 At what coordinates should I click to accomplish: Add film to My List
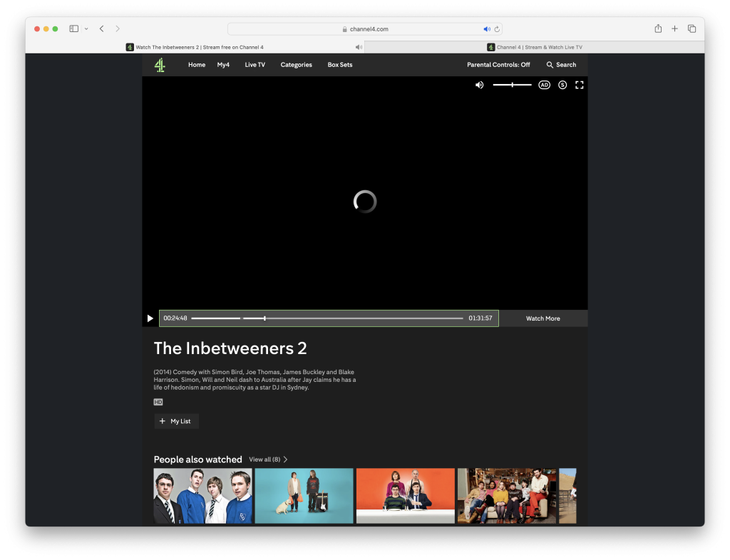[176, 421]
